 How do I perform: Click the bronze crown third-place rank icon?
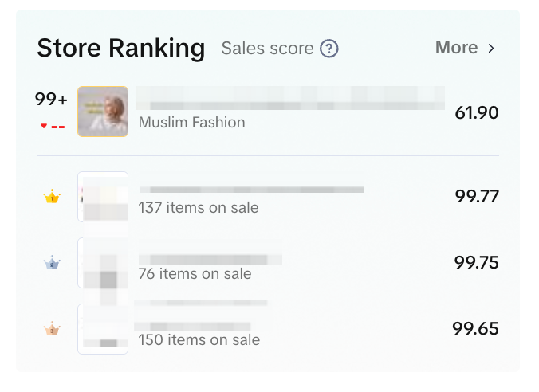[x=52, y=329]
